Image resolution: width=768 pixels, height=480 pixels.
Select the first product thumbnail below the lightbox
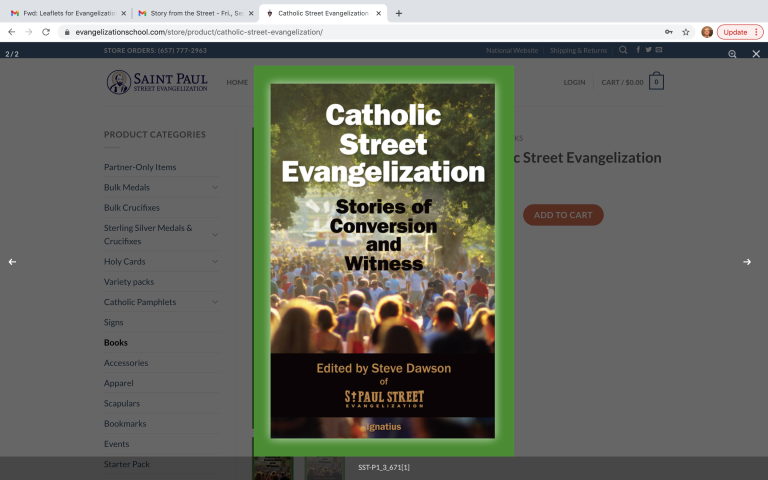click(273, 468)
